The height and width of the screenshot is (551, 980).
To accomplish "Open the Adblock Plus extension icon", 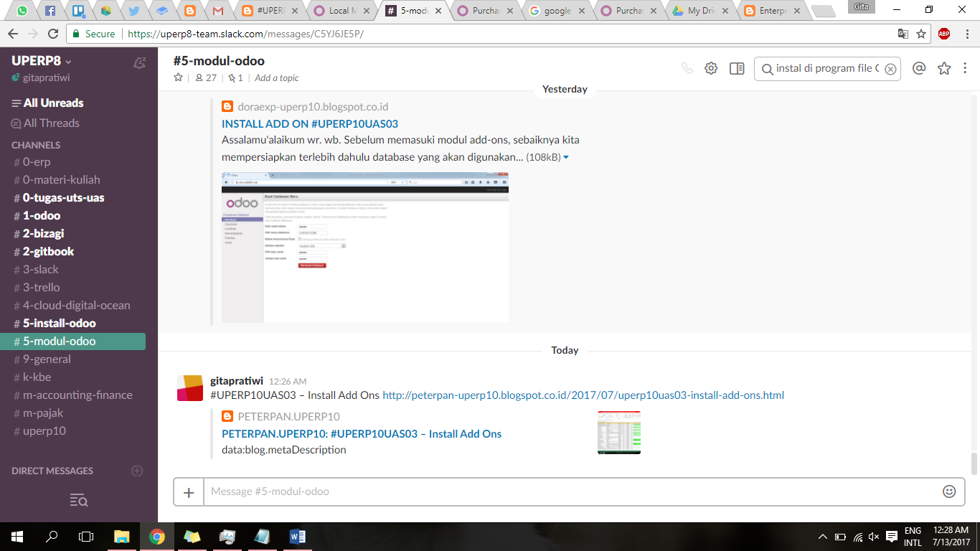I will point(944,34).
